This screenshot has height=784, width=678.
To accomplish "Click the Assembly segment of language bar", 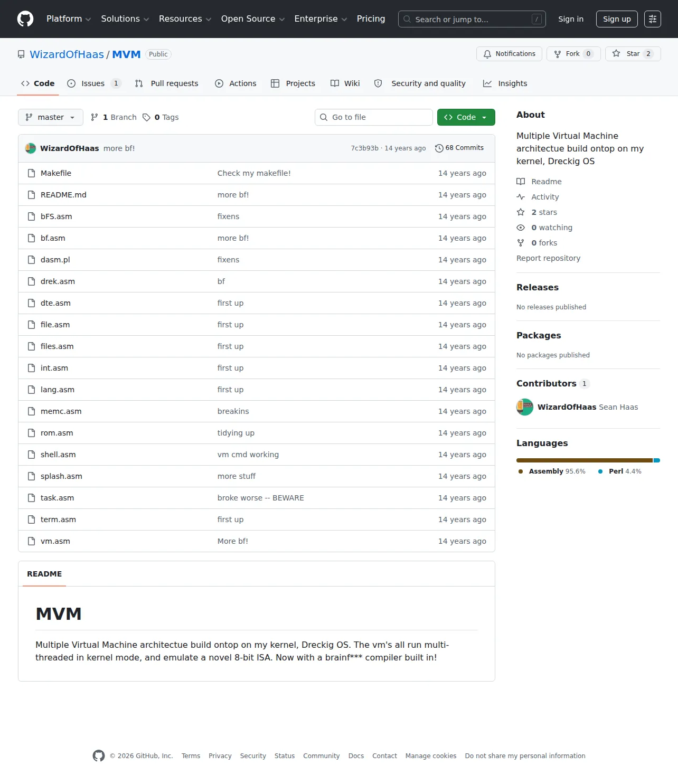I will 585,460.
